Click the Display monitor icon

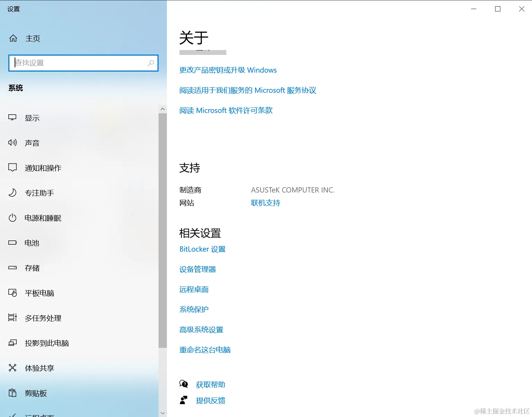point(13,118)
